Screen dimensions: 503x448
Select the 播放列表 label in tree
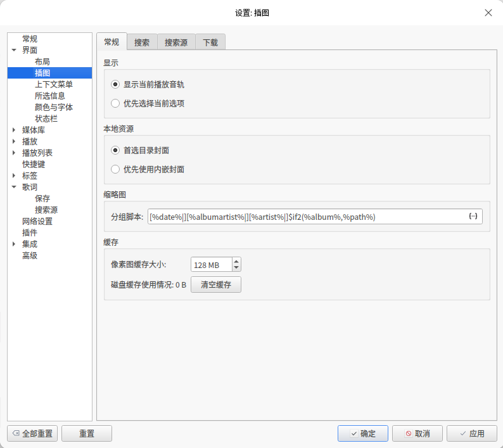[37, 153]
